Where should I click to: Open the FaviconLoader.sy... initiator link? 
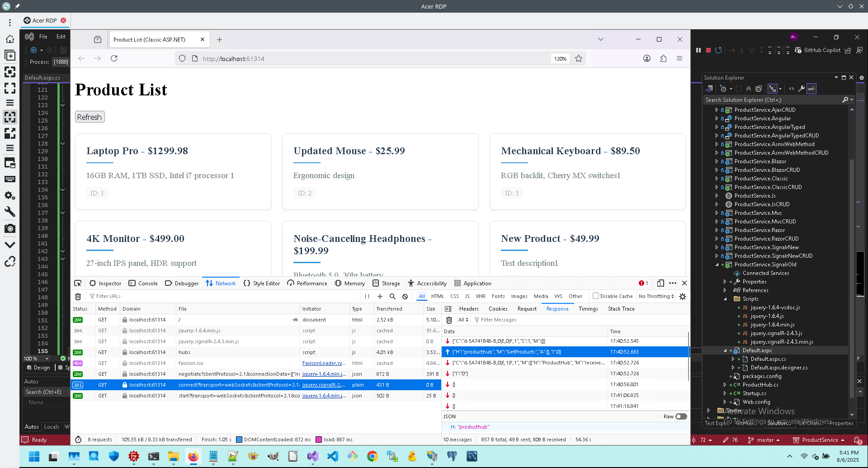[324, 363]
